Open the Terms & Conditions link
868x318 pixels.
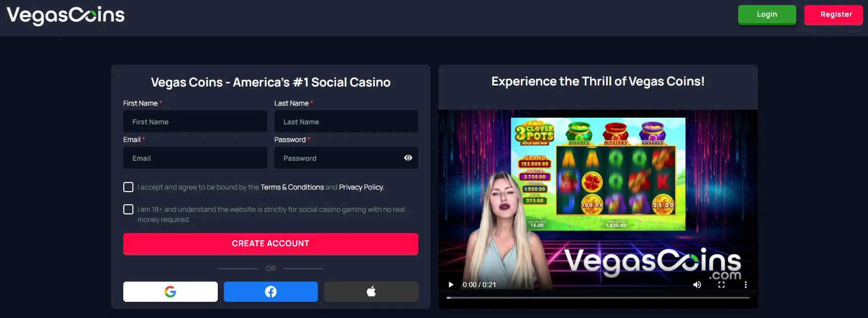(292, 187)
